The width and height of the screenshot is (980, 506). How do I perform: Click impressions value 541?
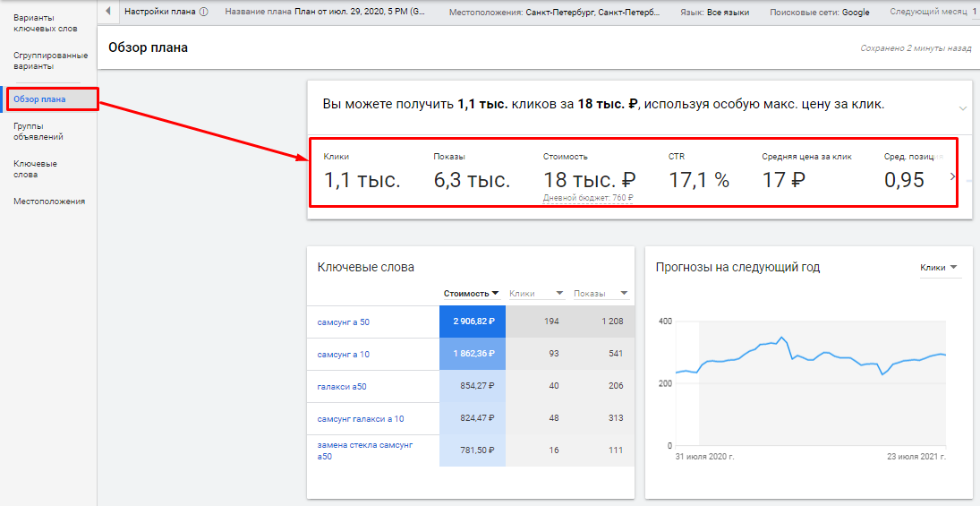click(x=616, y=354)
